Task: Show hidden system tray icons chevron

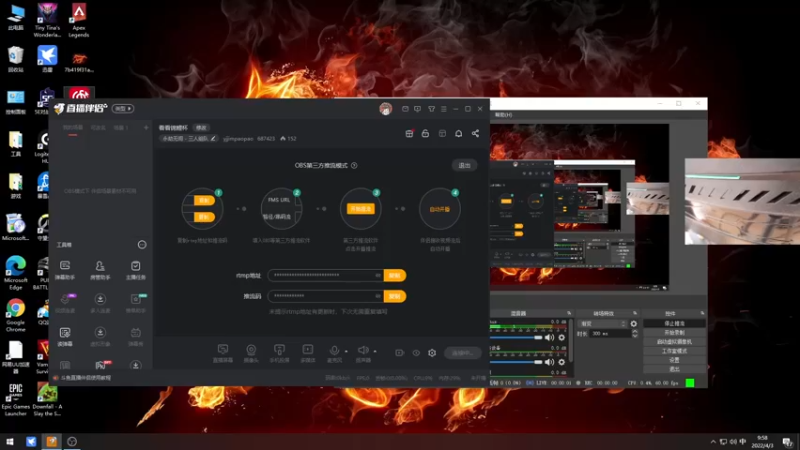Action: 713,441
